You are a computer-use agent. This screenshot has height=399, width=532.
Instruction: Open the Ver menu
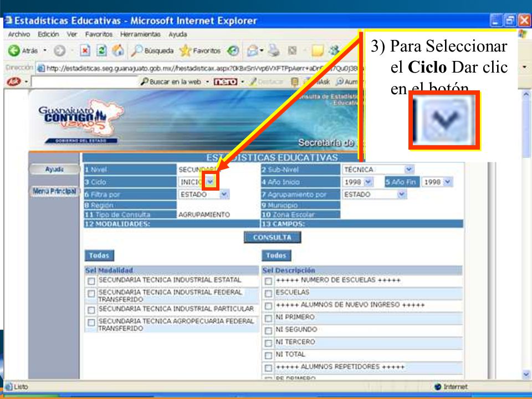71,34
